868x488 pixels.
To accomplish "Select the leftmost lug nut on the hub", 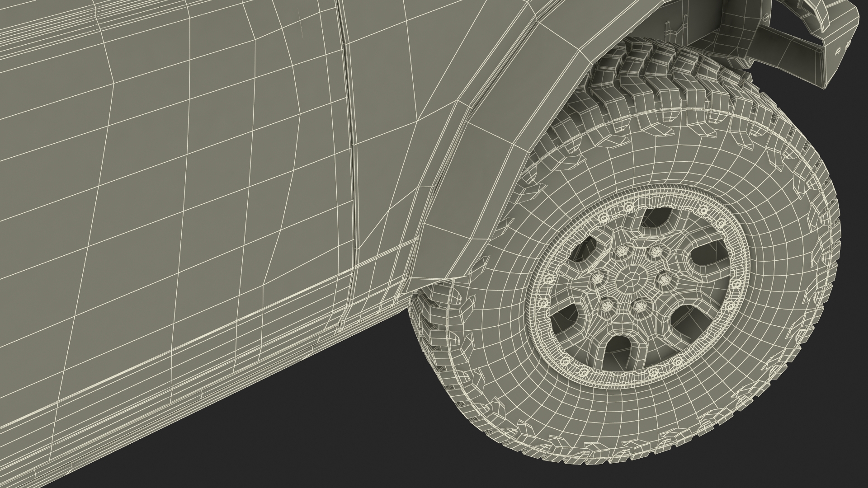I will coord(598,279).
